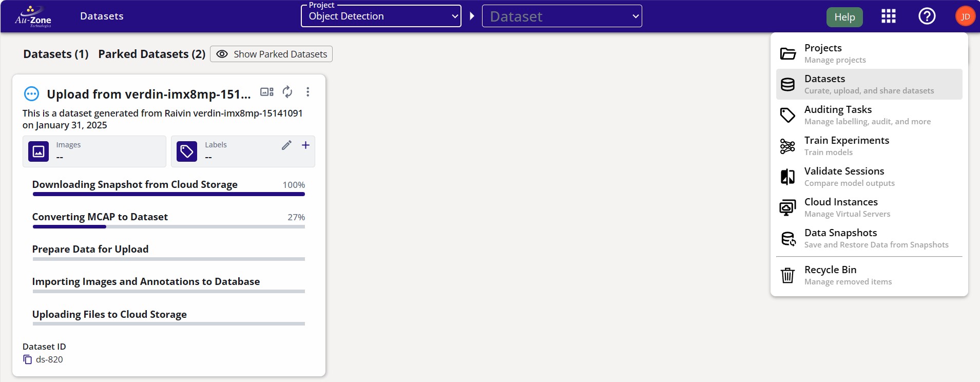Viewport: 980px width, 382px height.
Task: Click the question mark help icon
Action: pyautogui.click(x=927, y=16)
